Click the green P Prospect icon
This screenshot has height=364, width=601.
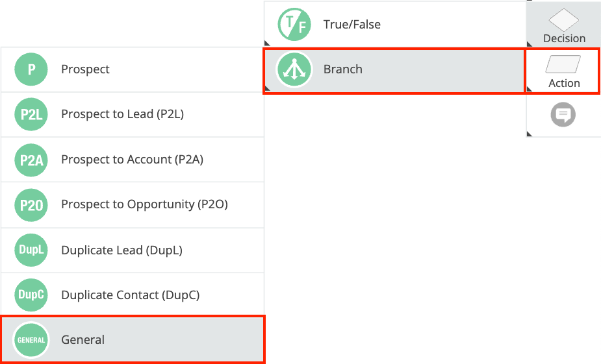(x=31, y=69)
